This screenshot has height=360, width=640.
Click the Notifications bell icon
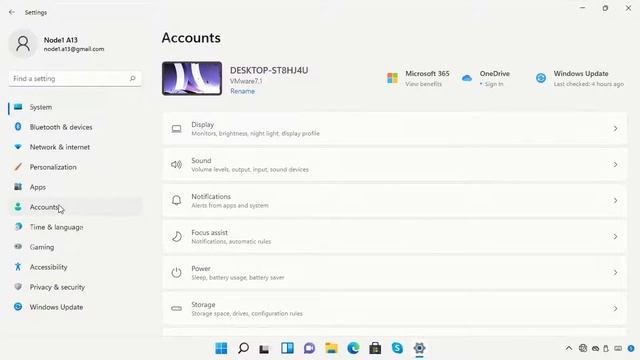coord(176,200)
